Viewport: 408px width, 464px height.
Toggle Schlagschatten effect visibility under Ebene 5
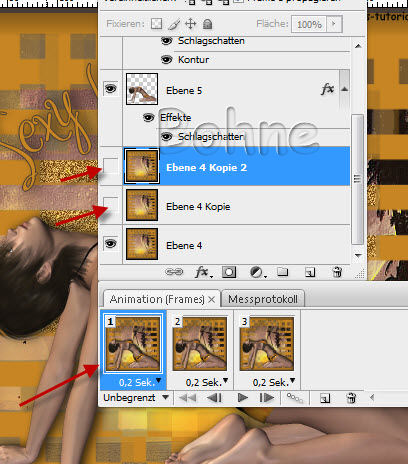click(x=166, y=136)
